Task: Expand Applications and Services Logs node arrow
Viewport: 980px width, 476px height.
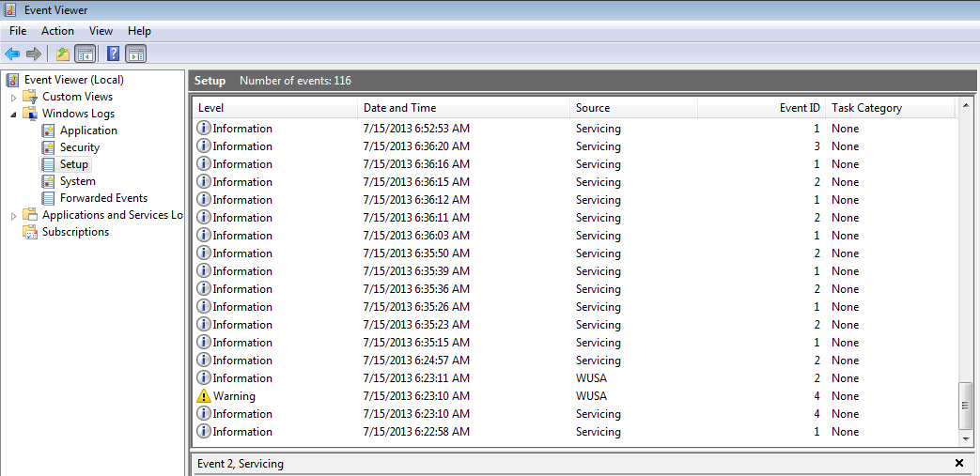Action: click(x=14, y=216)
